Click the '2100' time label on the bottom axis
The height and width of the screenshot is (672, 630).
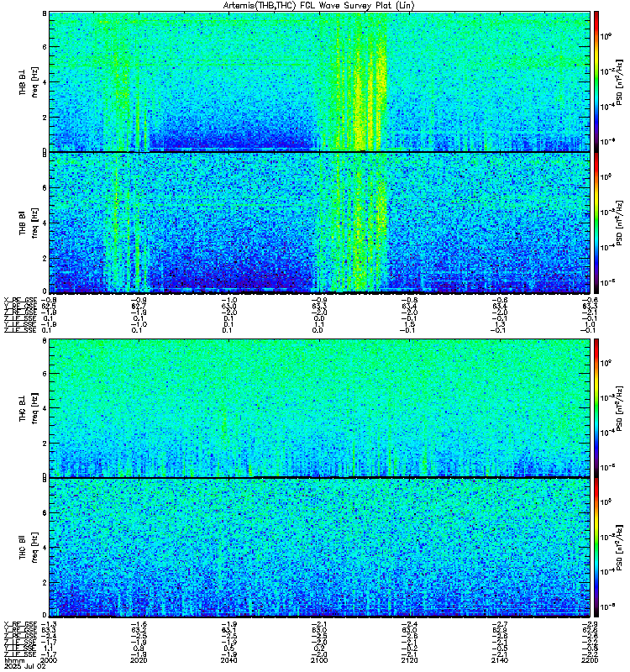(x=319, y=660)
